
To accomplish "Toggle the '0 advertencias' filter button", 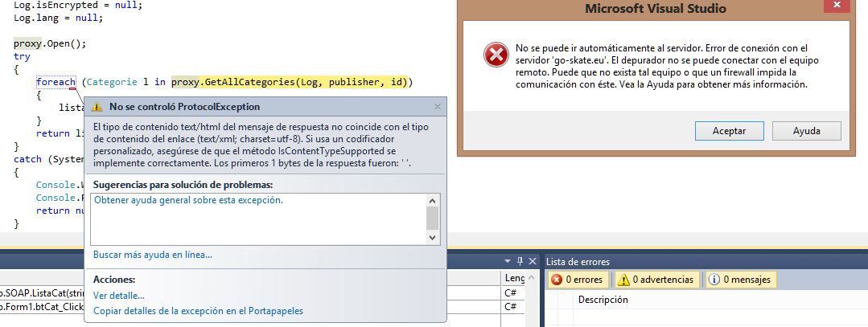I will coord(656,280).
